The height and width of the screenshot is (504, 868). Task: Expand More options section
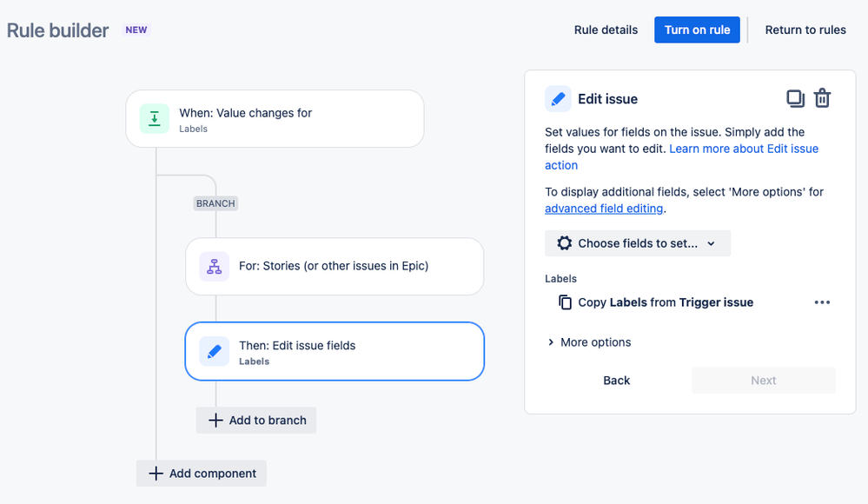pyautogui.click(x=590, y=342)
